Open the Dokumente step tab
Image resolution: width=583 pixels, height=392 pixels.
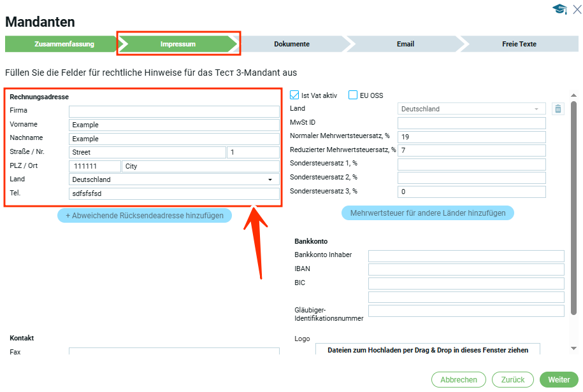pyautogui.click(x=292, y=45)
